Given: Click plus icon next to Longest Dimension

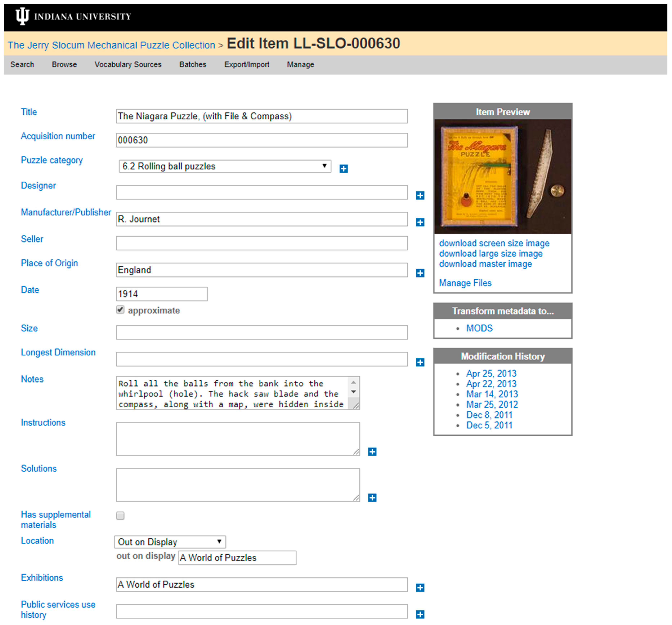Looking at the screenshot, I should [420, 362].
